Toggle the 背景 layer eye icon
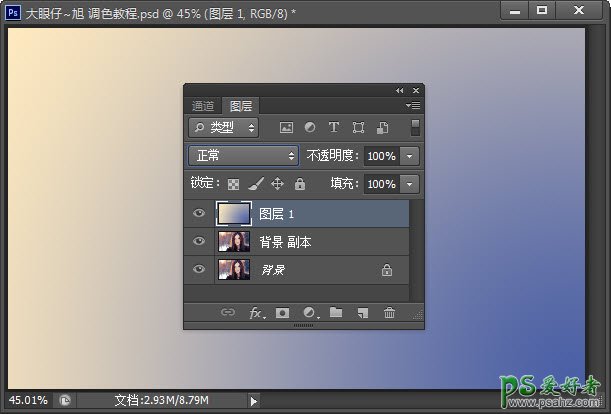Screen dimensions: 611x414 [199, 270]
